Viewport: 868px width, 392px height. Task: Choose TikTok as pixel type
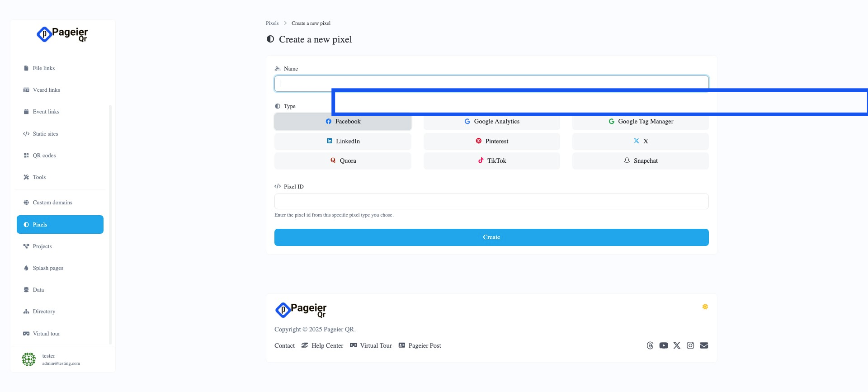pos(491,161)
